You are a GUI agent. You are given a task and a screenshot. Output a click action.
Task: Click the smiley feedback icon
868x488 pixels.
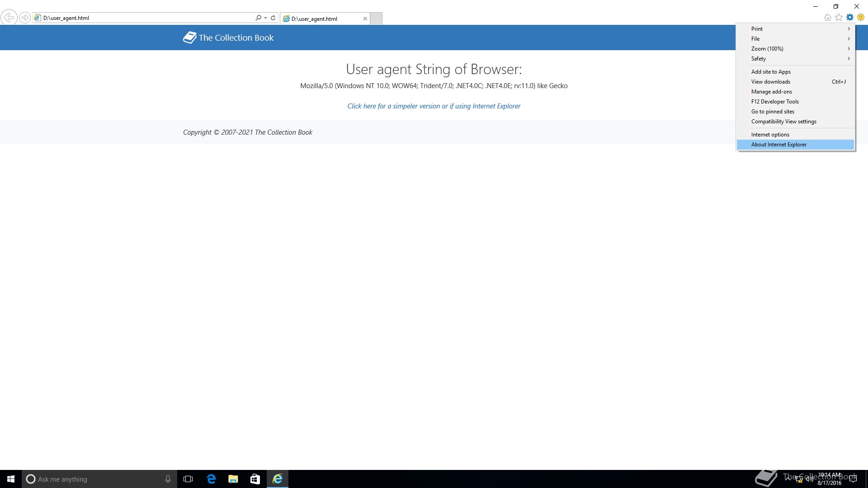click(861, 17)
